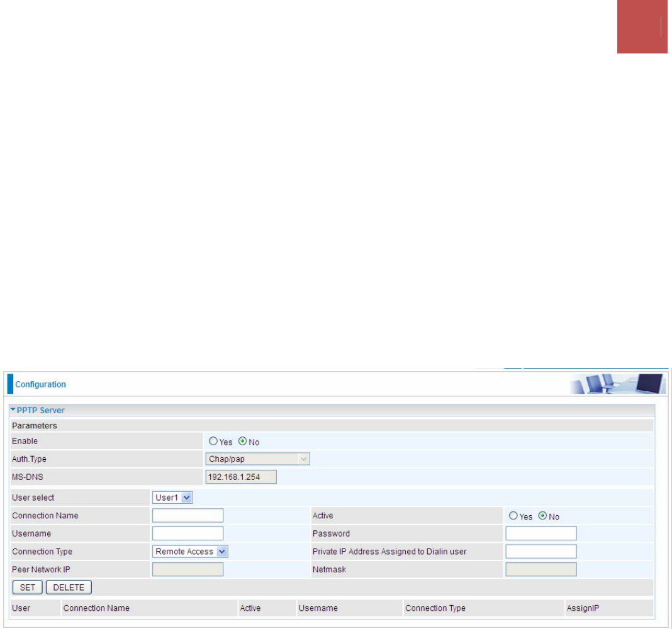This screenshot has width=672, height=629.
Task: Click the Peer Network IP field
Action: (x=188, y=569)
